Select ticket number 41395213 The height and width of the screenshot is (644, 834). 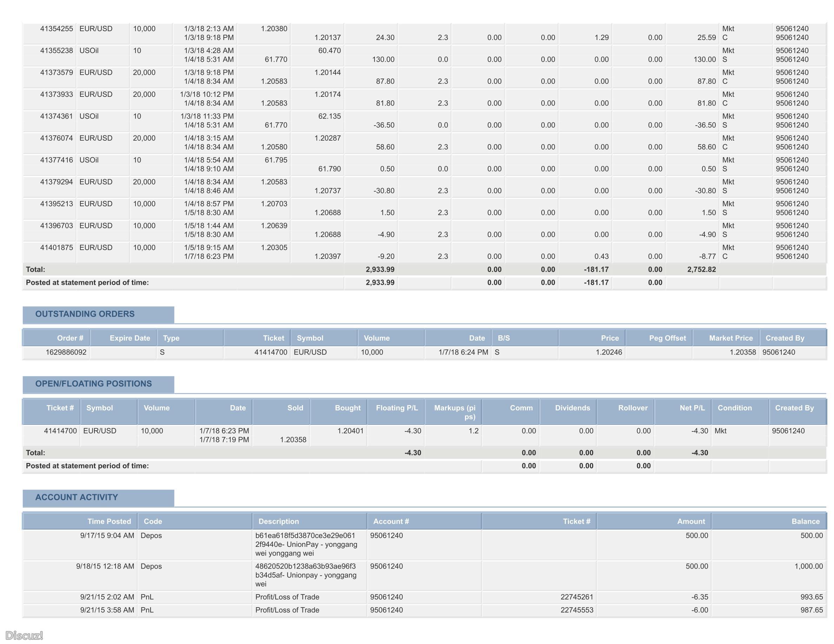57,204
